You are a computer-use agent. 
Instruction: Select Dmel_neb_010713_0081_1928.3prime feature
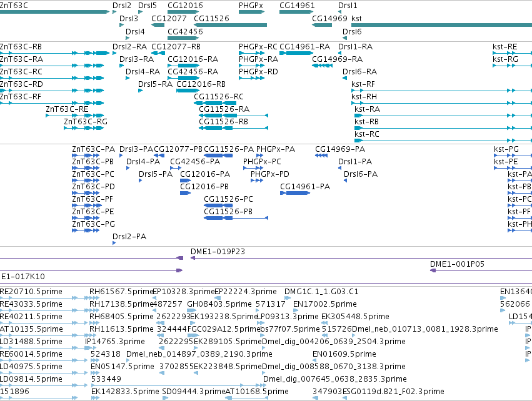pos(425,329)
